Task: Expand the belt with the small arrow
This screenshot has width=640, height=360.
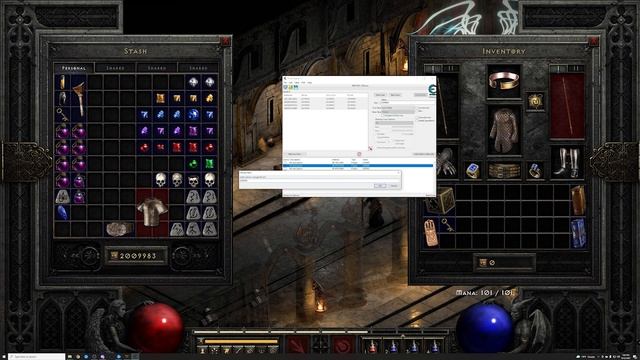Action: pyautogui.click(x=402, y=336)
